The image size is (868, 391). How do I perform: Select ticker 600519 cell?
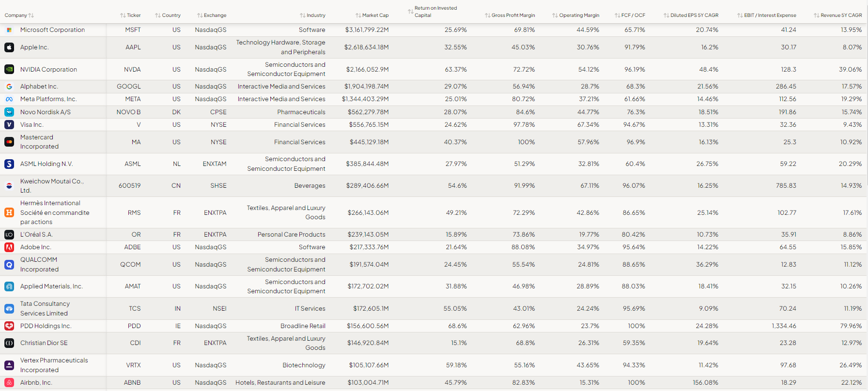130,186
